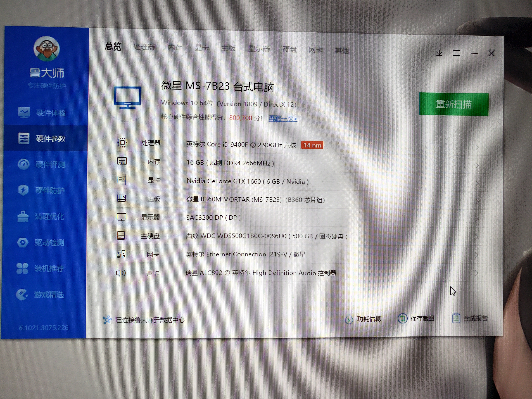Open the hamburger menu in title bar
The image size is (532, 399).
457,53
